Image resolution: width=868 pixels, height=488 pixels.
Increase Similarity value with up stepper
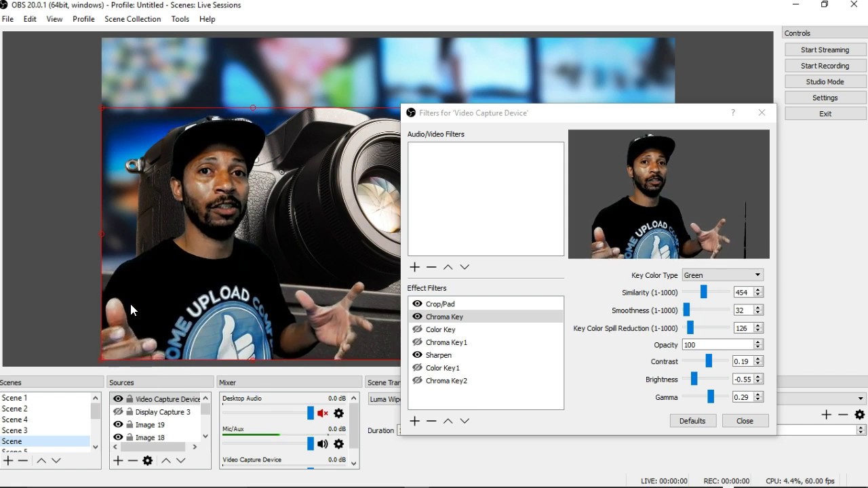pos(758,289)
